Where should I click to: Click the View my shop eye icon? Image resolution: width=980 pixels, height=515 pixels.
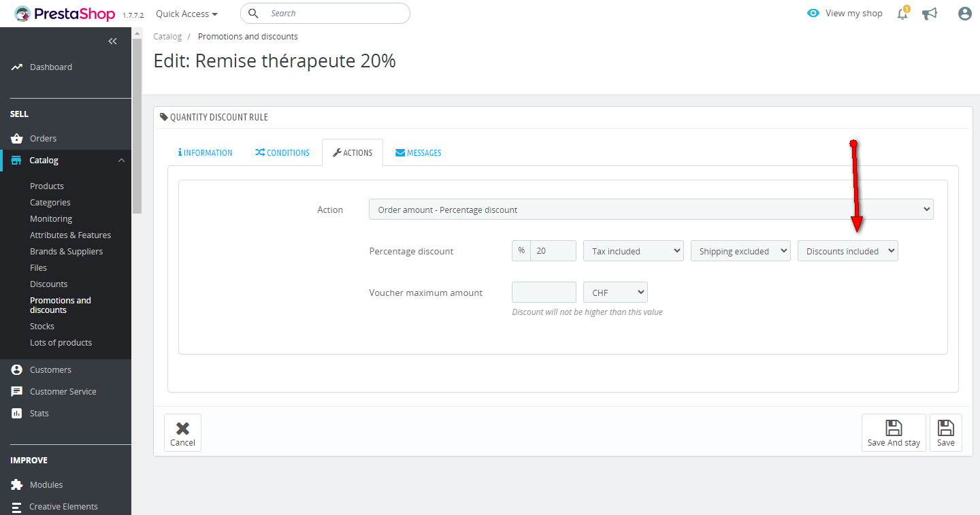[x=813, y=13]
